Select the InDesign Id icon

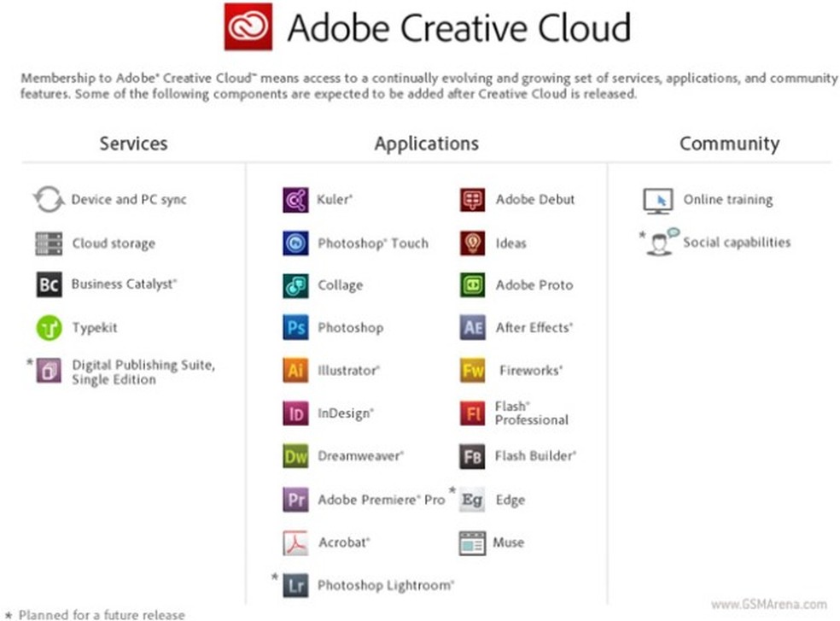[295, 413]
